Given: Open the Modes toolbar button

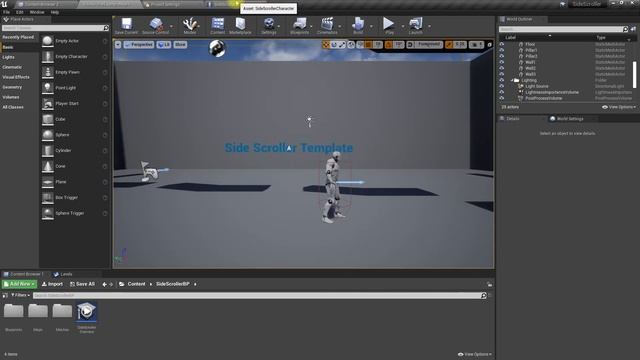Looking at the screenshot, I should (190, 26).
